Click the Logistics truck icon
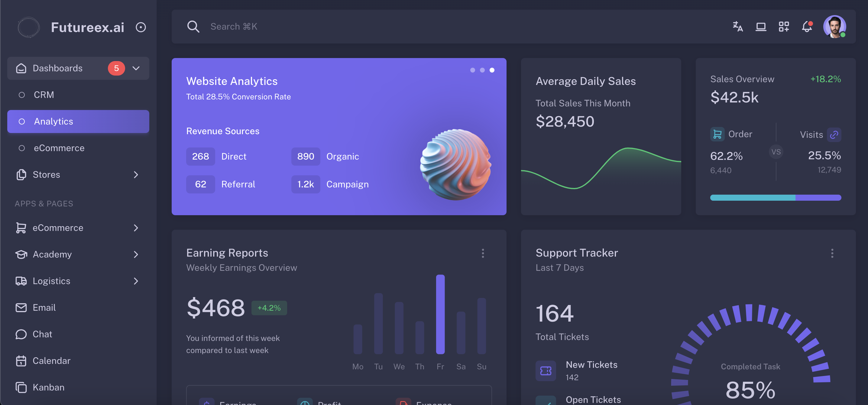This screenshot has height=405, width=868. click(21, 281)
